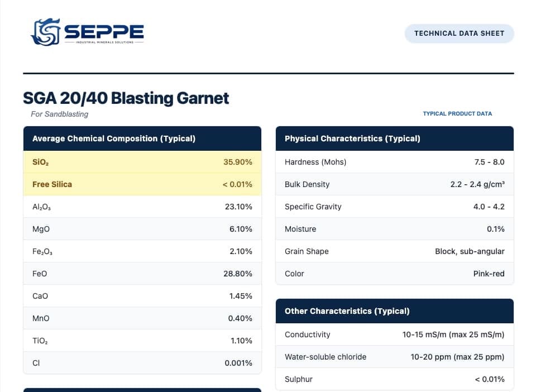Click the Specific Gravity label
This screenshot has width=536, height=392.
[313, 207]
